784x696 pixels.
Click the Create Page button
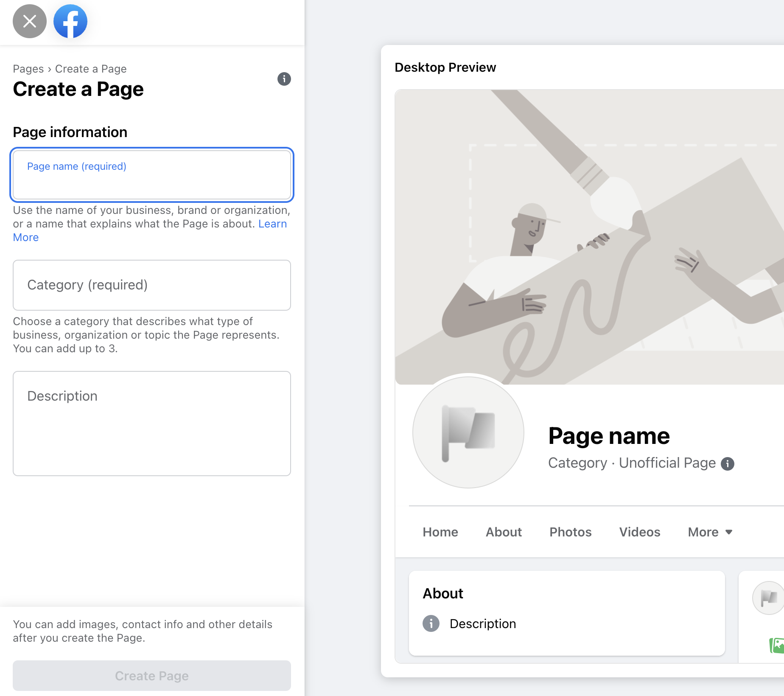[152, 676]
